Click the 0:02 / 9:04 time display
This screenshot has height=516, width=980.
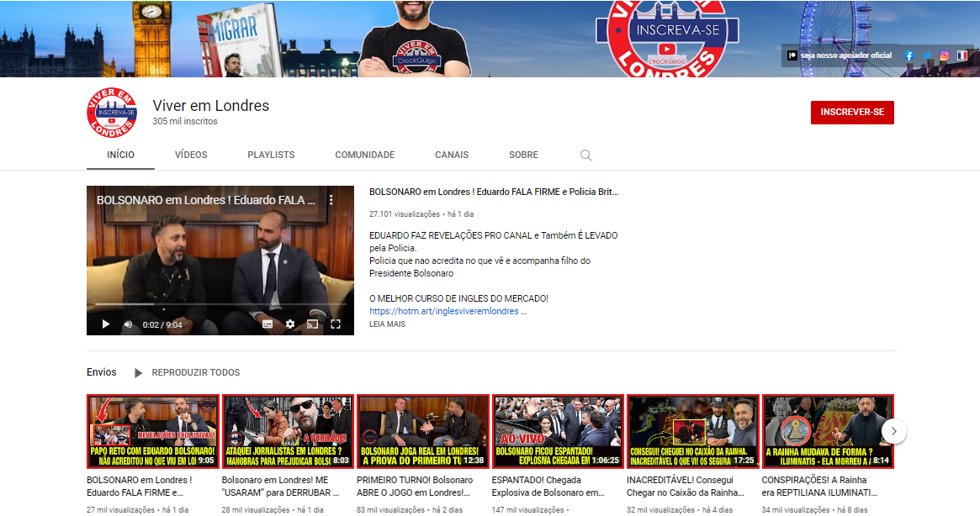[x=162, y=325]
